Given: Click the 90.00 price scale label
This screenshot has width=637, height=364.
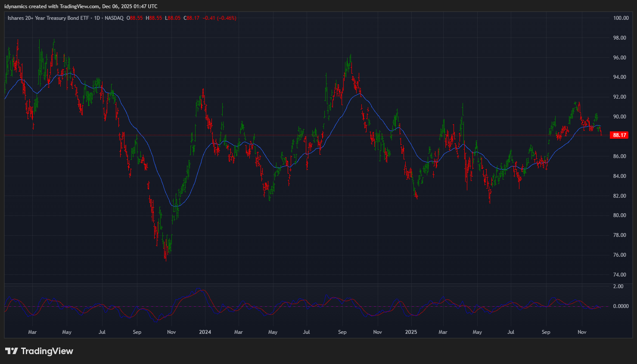Looking at the screenshot, I should point(619,117).
